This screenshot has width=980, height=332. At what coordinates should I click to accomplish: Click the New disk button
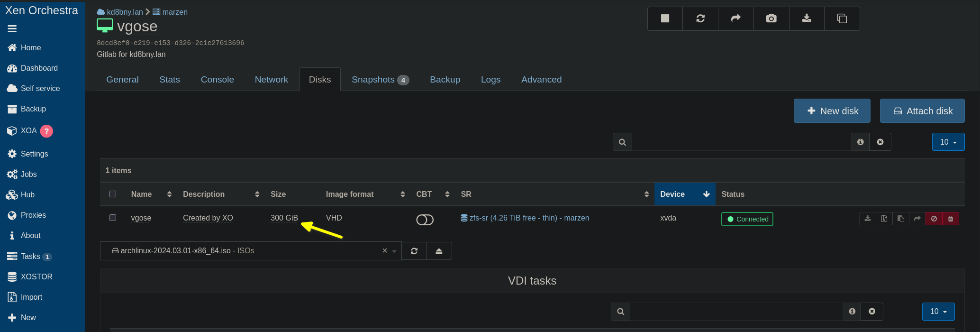pos(832,111)
